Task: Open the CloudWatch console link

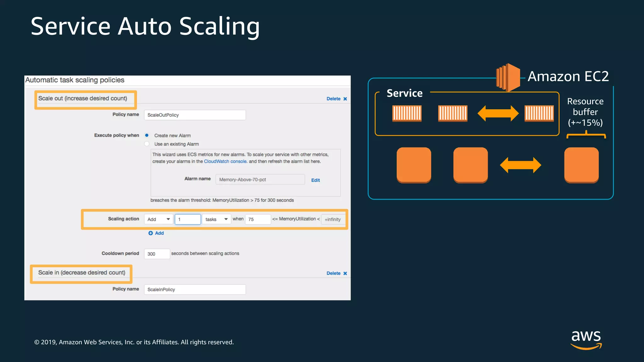Action: [225, 162]
